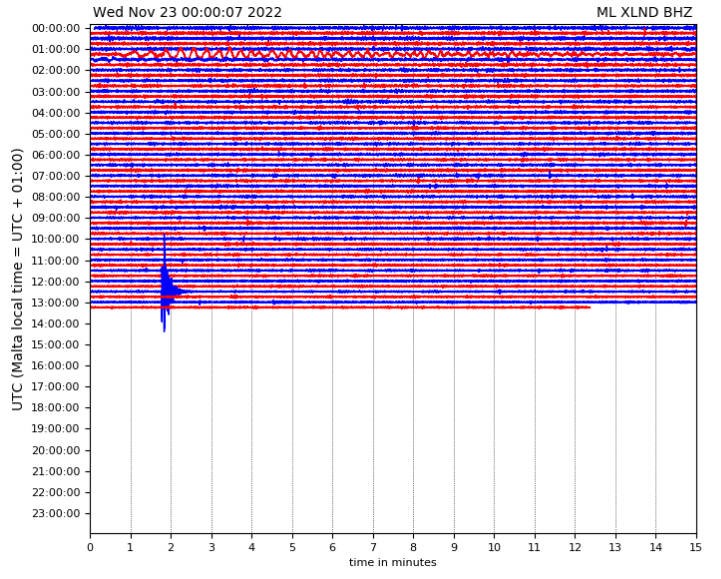Select the 14:00:00 hour tick label

(56, 324)
